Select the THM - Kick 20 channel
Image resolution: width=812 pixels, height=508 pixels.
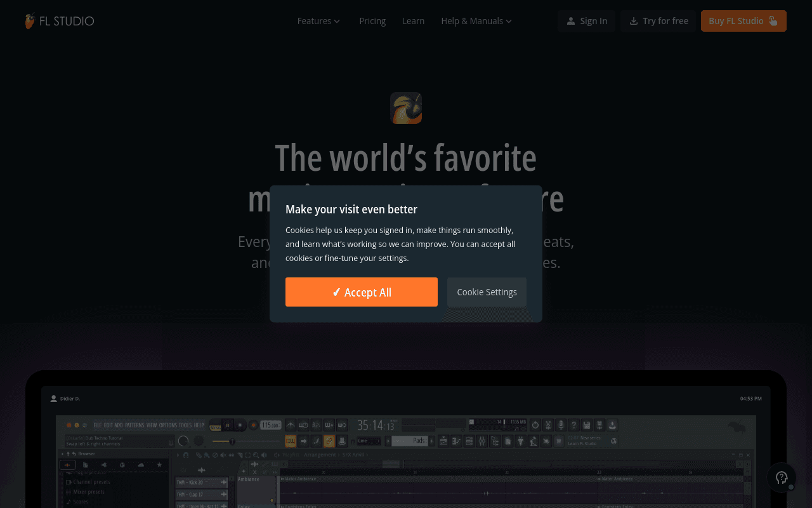pyautogui.click(x=201, y=483)
